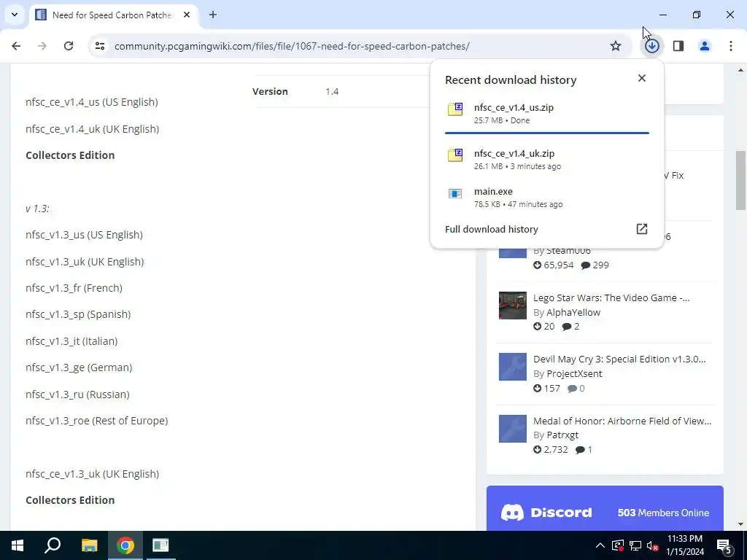Image resolution: width=747 pixels, height=560 pixels.
Task: Download nfsc_v1.3_it (Italian) patch
Action: (x=71, y=341)
